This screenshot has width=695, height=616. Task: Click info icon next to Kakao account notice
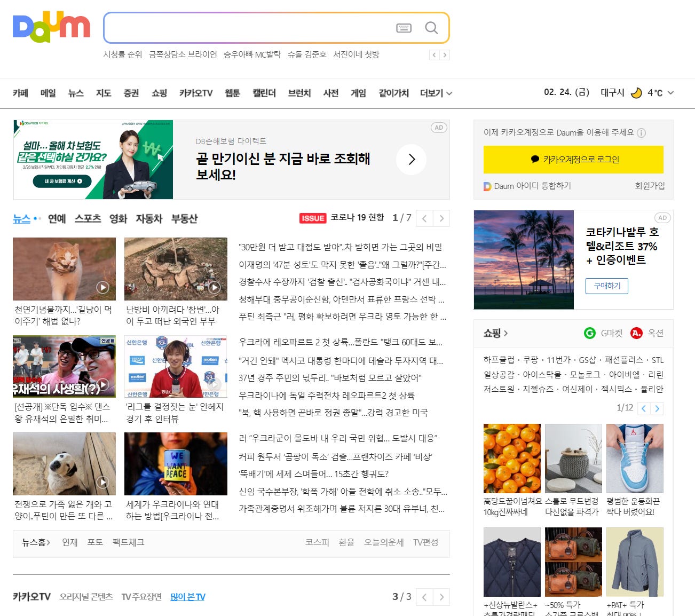pyautogui.click(x=642, y=133)
